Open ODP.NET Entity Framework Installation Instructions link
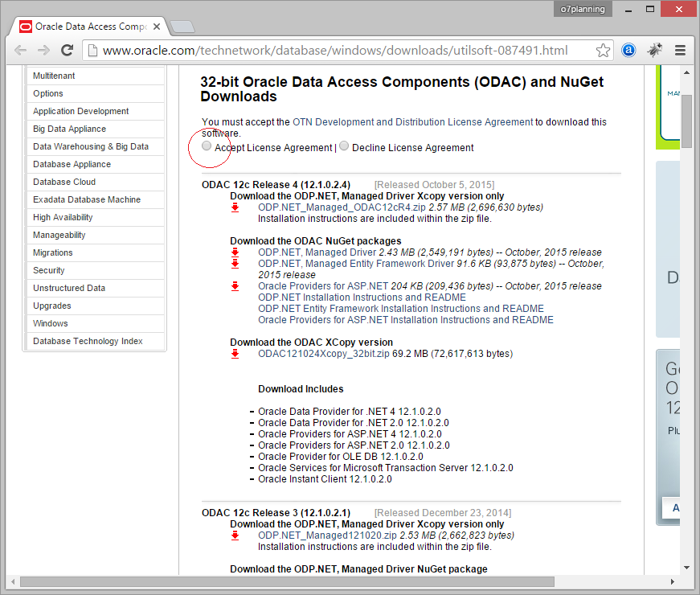 [401, 309]
